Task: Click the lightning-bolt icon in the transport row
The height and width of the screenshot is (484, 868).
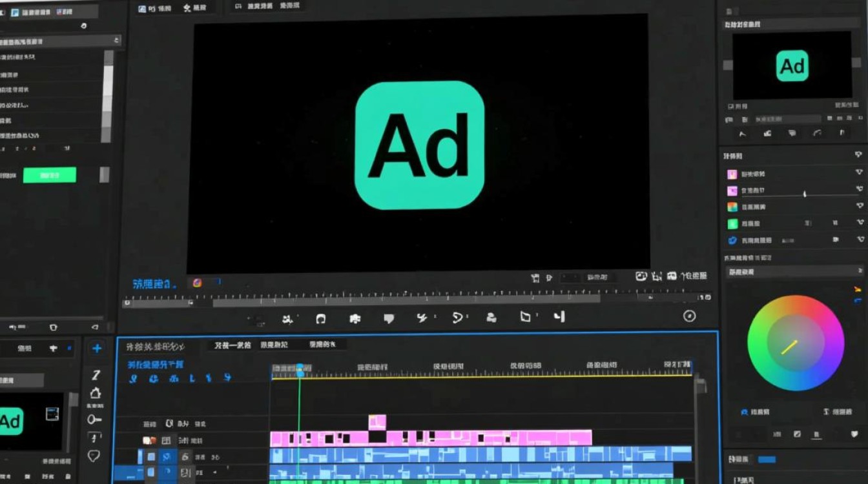Action: click(422, 318)
